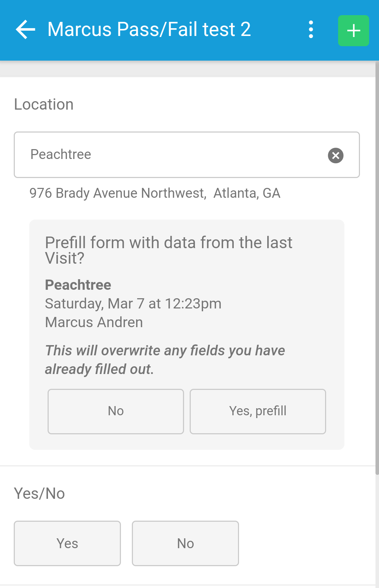The image size is (379, 588).
Task: Tap the italic overwrite warning message
Action: 165,360
